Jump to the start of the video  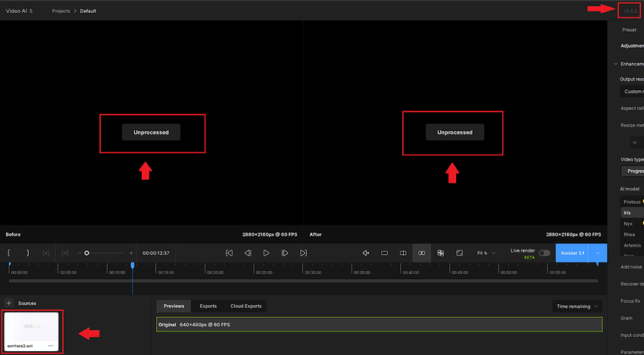pyautogui.click(x=230, y=253)
